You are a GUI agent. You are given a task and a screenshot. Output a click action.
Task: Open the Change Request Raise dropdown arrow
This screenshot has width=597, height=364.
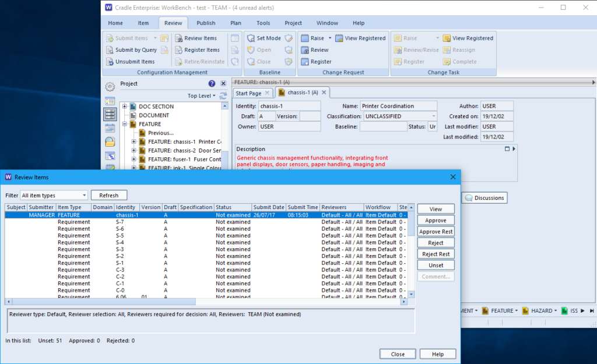(330, 38)
